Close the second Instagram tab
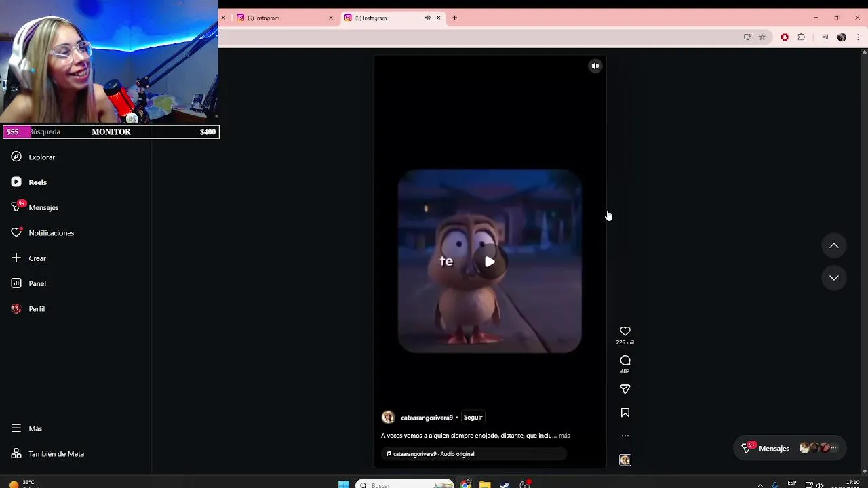 (x=439, y=18)
